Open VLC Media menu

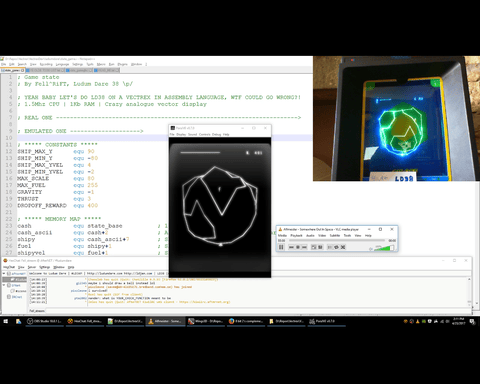[282, 235]
